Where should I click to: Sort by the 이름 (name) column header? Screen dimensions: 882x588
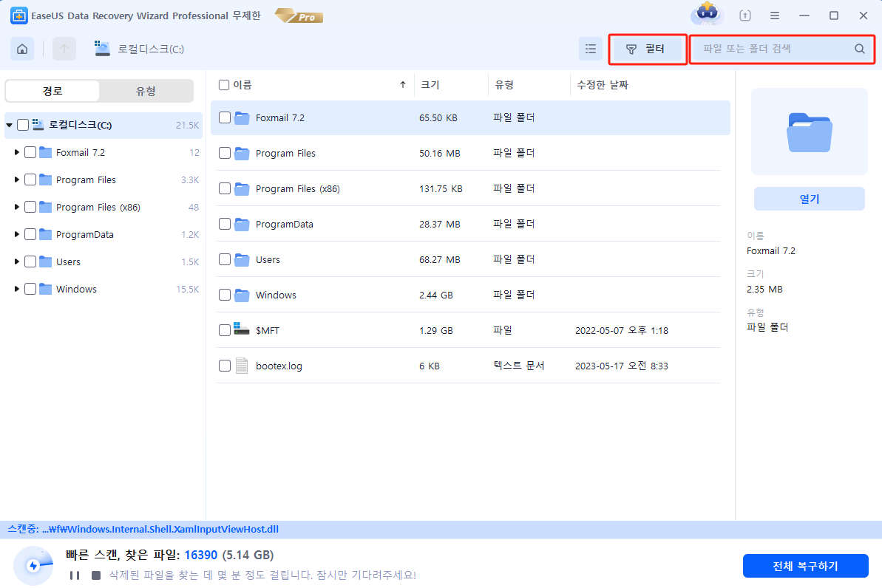242,85
